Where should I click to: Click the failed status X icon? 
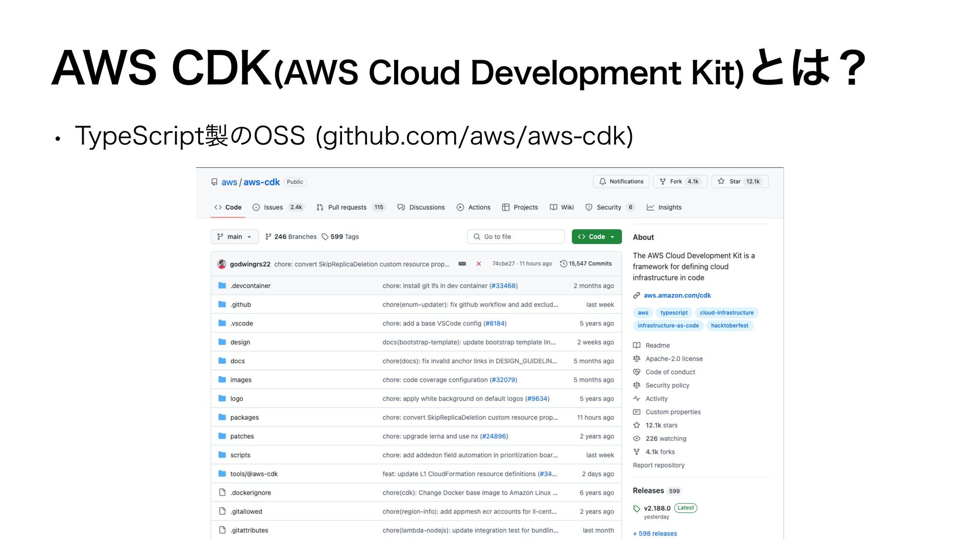coord(478,264)
